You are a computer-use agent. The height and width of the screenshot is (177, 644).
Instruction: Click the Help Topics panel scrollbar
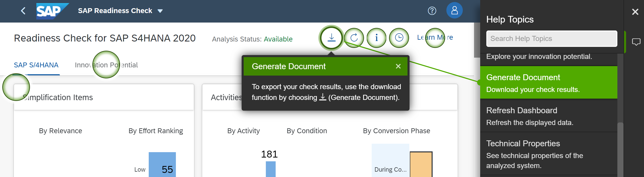tap(620, 149)
